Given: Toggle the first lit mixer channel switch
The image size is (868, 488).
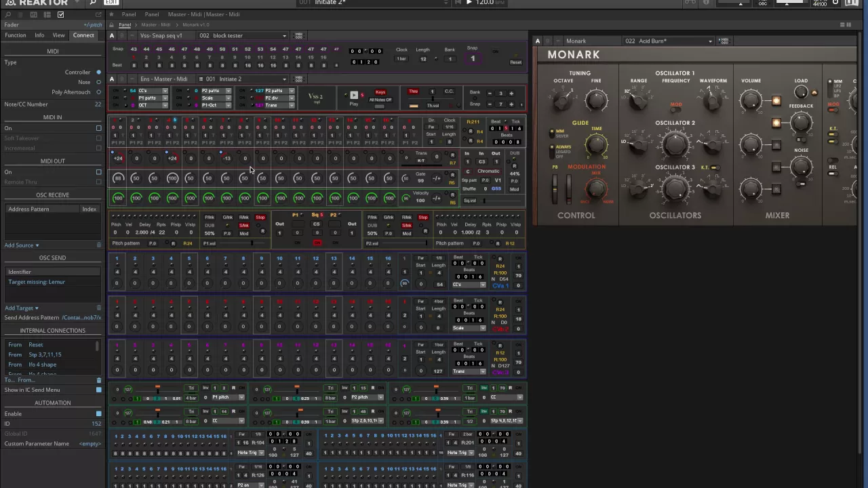Looking at the screenshot, I should pyautogui.click(x=776, y=101).
